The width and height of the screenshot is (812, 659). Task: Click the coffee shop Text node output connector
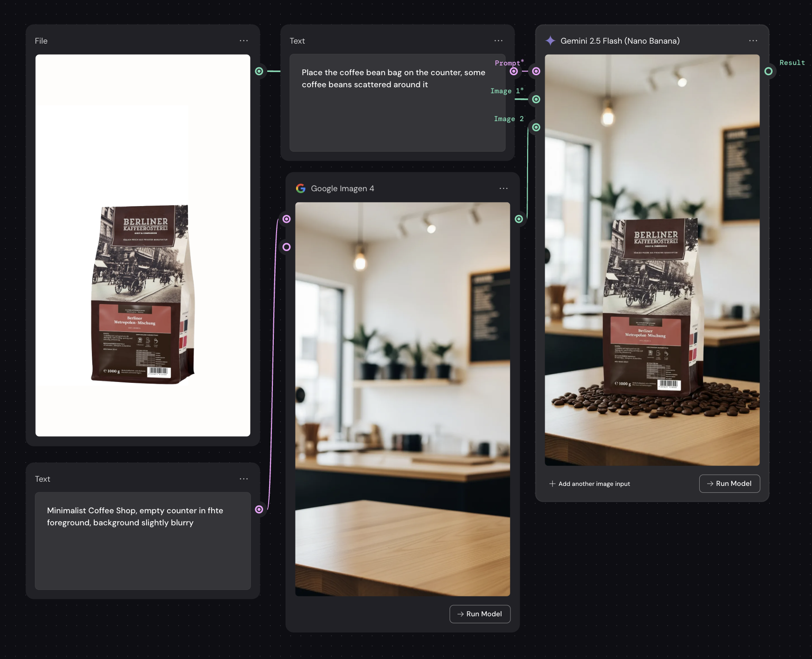259,509
